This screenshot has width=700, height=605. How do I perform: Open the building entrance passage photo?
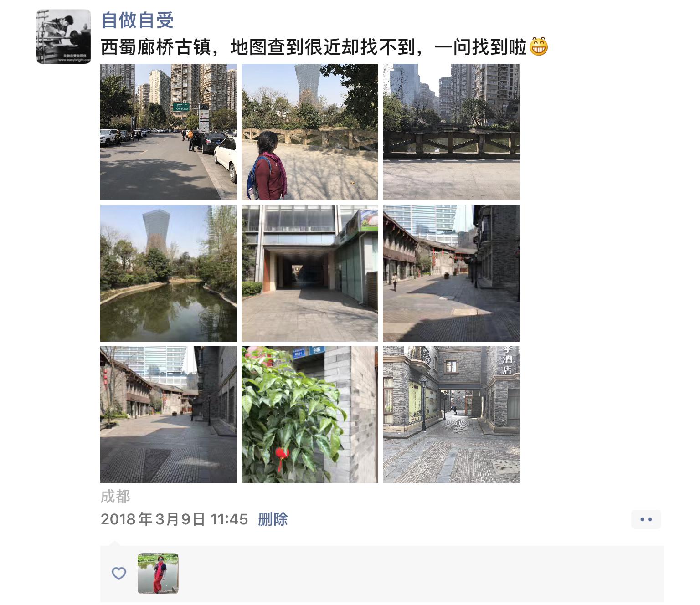point(310,273)
